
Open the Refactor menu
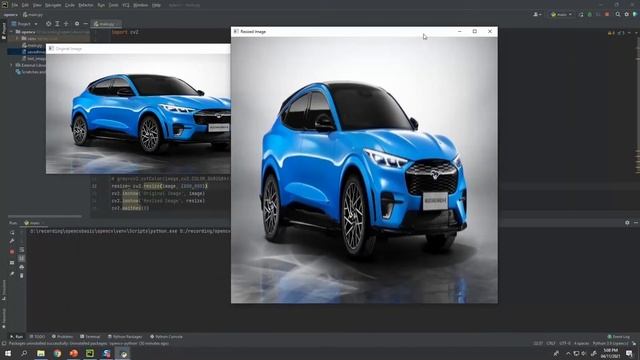86,5
